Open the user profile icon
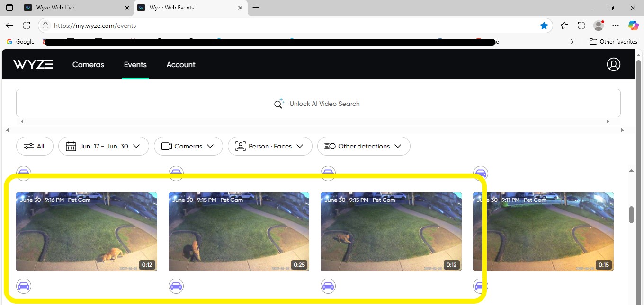The image size is (644, 305). (x=613, y=64)
